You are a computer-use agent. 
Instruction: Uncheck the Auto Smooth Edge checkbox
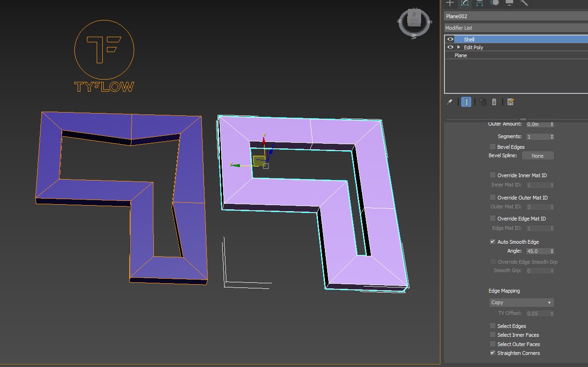[493, 242]
